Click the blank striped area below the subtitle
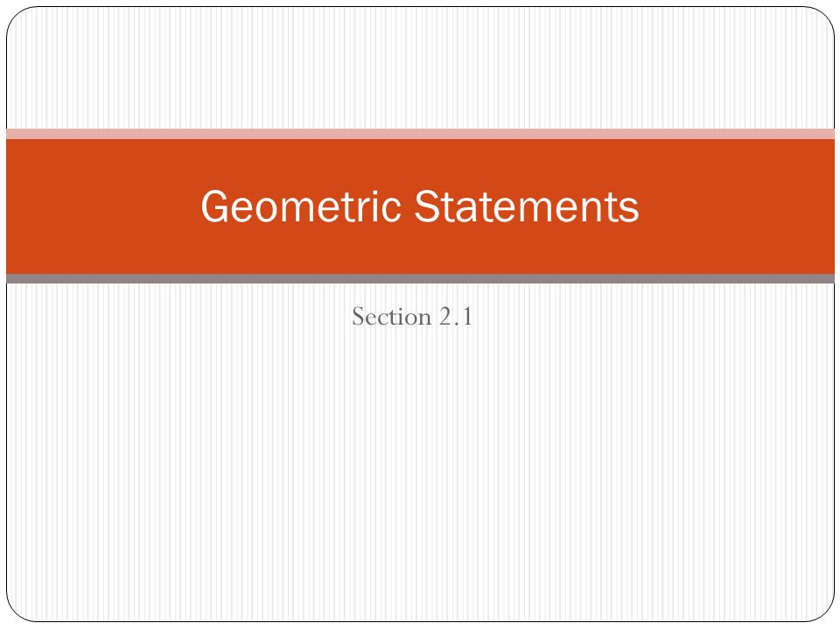 pyautogui.click(x=420, y=472)
